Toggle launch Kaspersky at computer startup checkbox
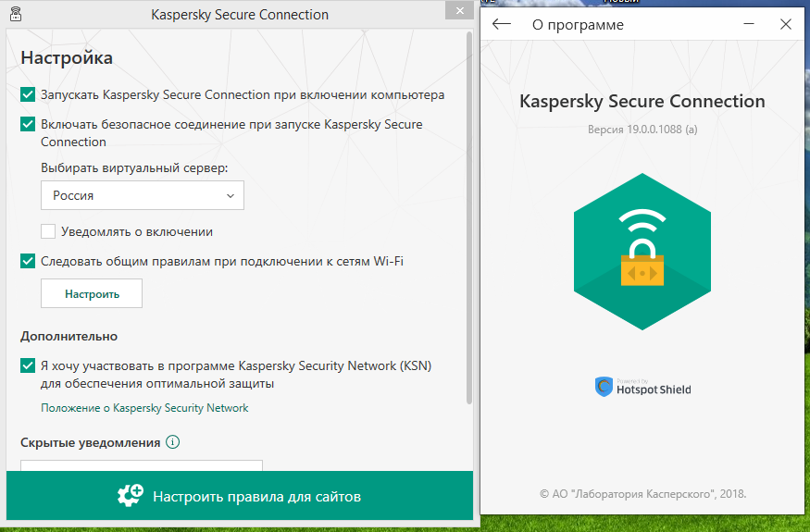 (28, 94)
